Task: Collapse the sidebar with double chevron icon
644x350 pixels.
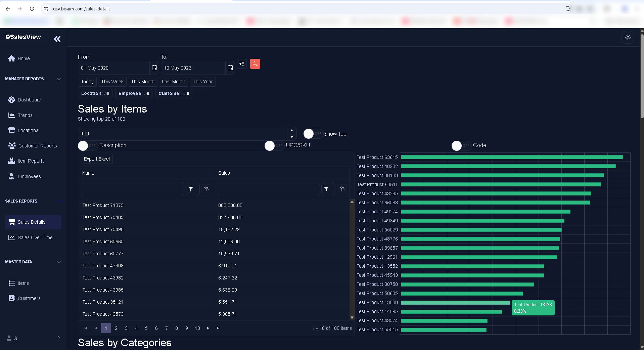Action: [x=57, y=39]
